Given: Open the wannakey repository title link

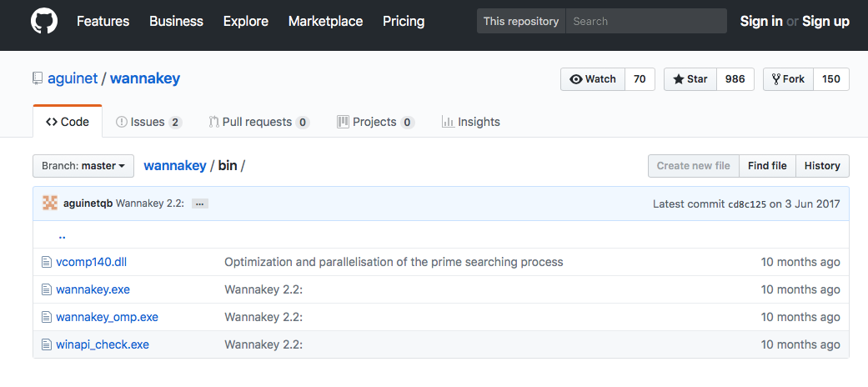Looking at the screenshot, I should click(x=145, y=78).
